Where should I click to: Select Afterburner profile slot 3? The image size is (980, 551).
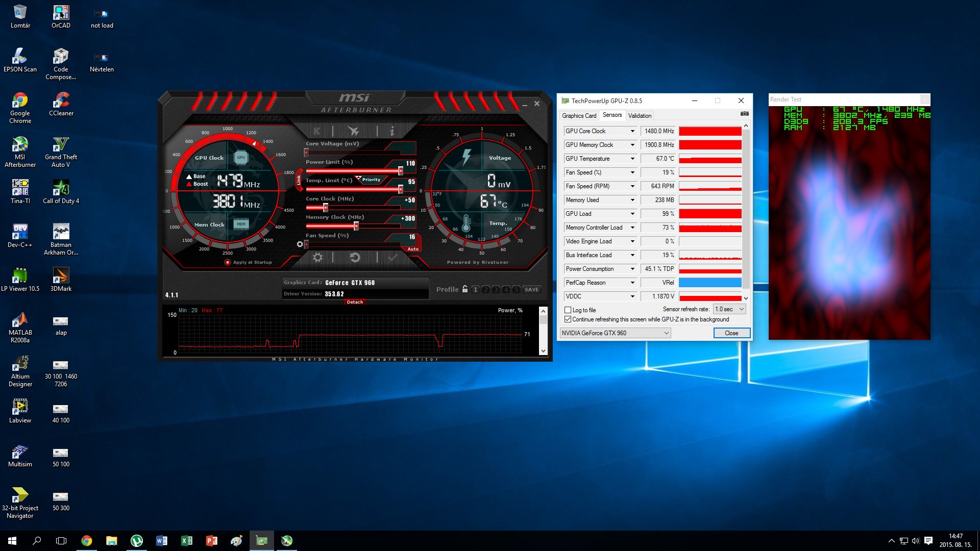pyautogui.click(x=495, y=289)
